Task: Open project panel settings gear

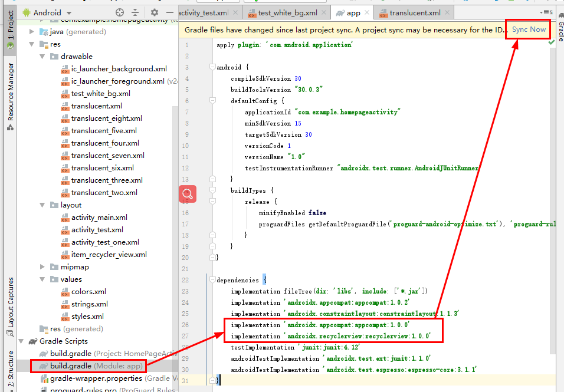Action: coord(155,12)
